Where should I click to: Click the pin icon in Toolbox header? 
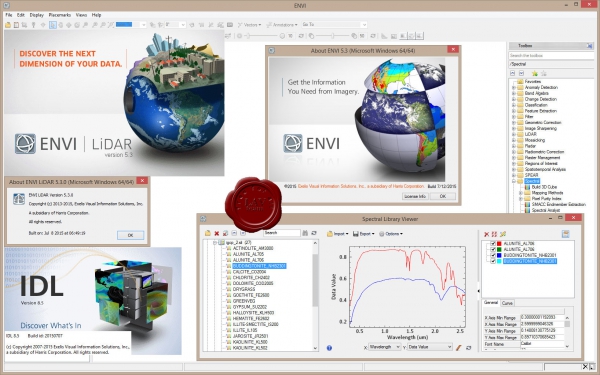click(x=589, y=46)
